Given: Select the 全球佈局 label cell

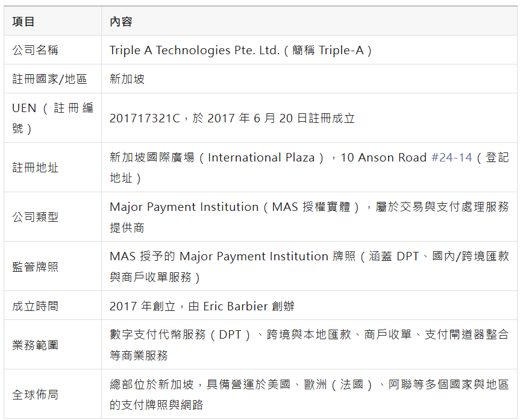Looking at the screenshot, I should pyautogui.click(x=36, y=395).
